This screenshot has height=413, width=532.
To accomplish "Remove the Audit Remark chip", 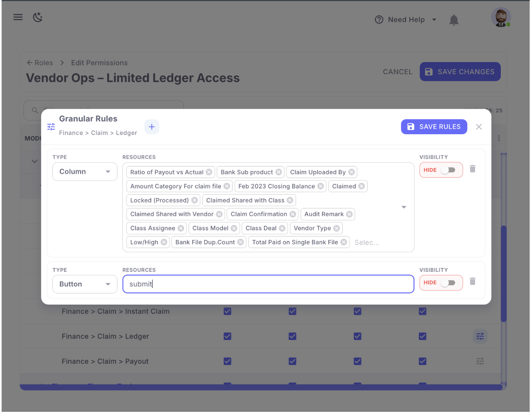I will pyautogui.click(x=349, y=215).
